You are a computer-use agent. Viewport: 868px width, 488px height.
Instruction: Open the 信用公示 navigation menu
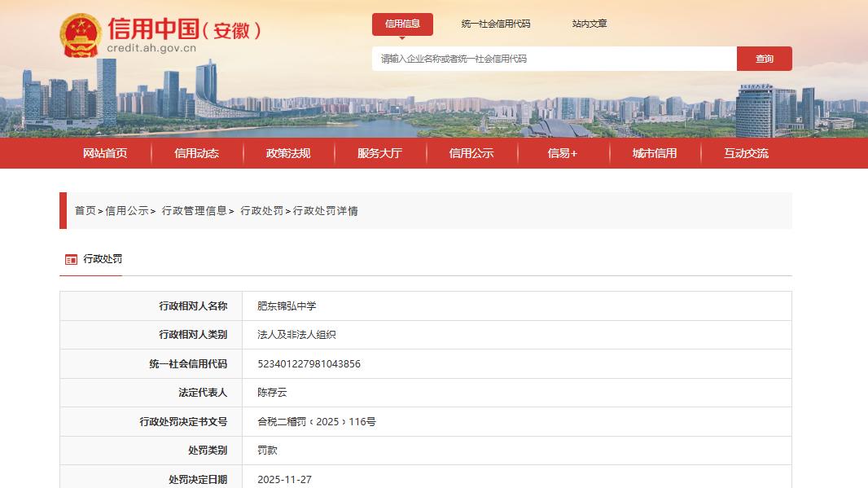(x=472, y=153)
